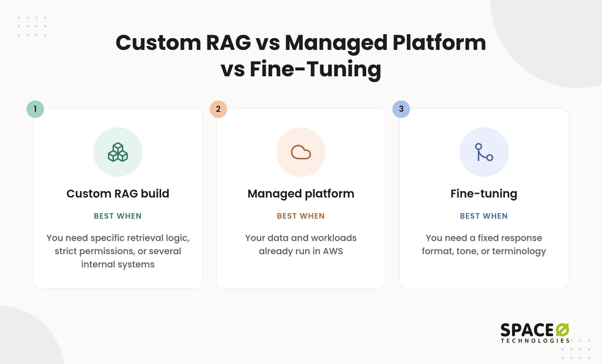Click the stacked cubes Custom RAG icon
Viewport: 602px width, 364px height.
(118, 152)
